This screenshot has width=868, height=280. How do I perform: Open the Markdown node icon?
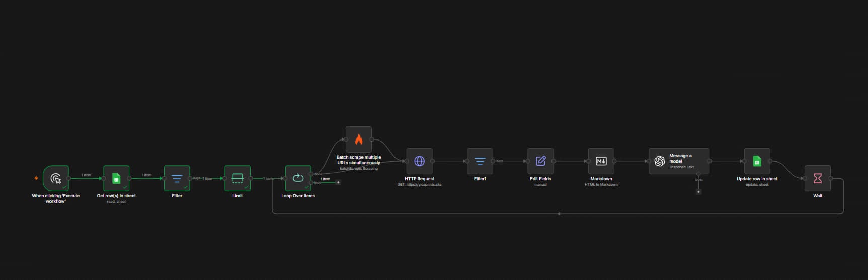tap(601, 161)
